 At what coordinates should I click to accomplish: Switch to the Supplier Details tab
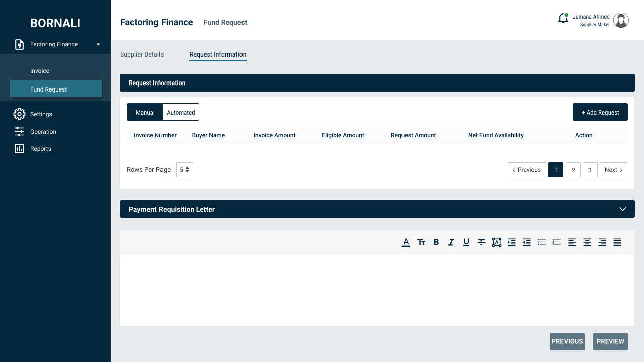(x=142, y=54)
